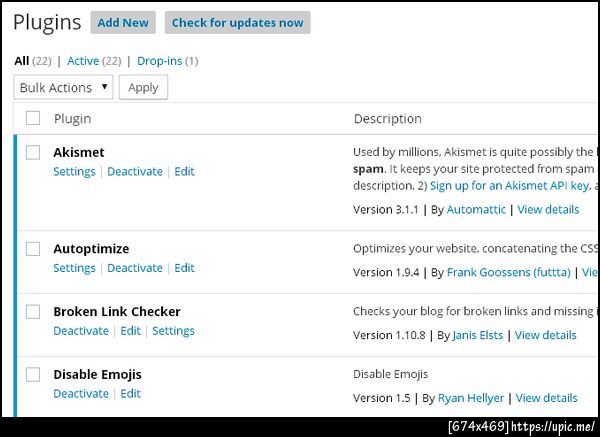The image size is (600, 437).
Task: Check the Autoptimize plugin checkbox
Action: pyautogui.click(x=33, y=249)
